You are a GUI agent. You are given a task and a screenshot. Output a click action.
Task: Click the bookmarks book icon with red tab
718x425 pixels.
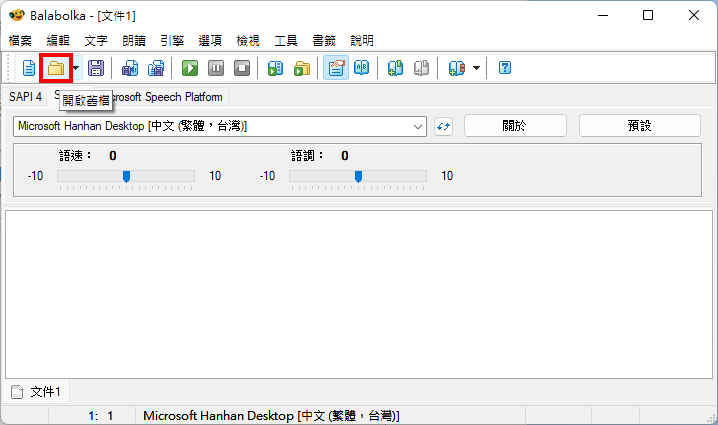[x=457, y=68]
